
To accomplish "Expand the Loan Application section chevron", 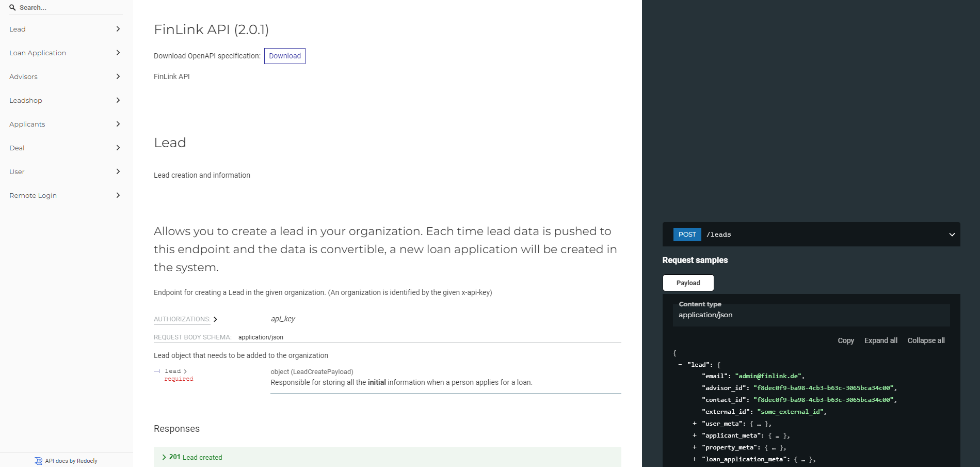I will point(118,53).
